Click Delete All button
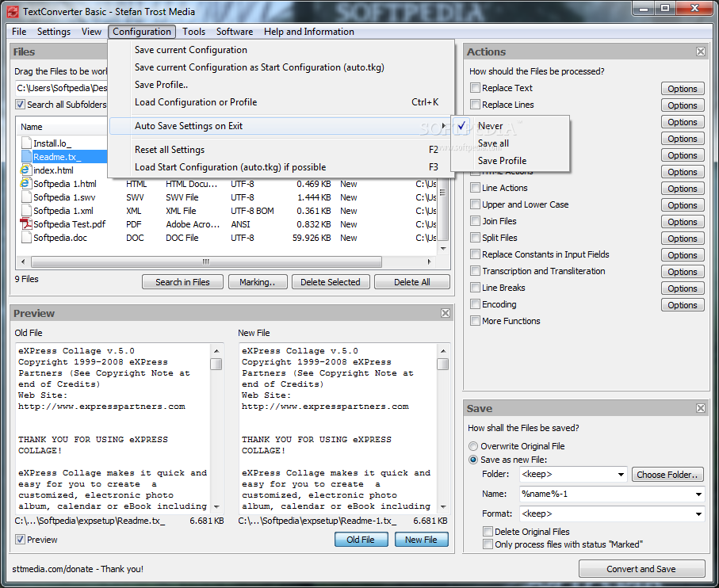The image size is (719, 588). (x=411, y=282)
